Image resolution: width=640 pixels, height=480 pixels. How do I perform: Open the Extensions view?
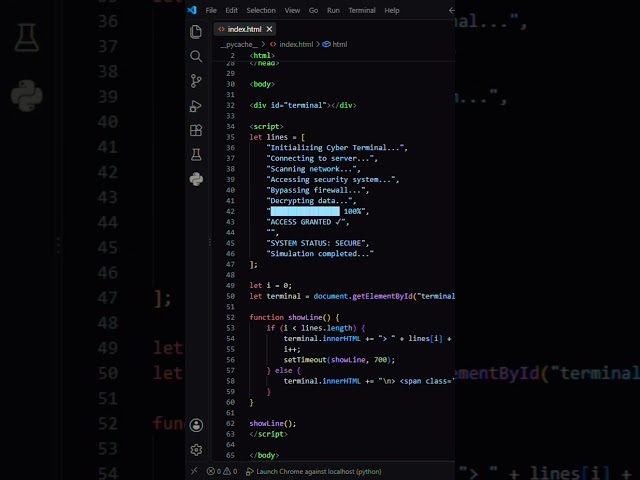196,130
